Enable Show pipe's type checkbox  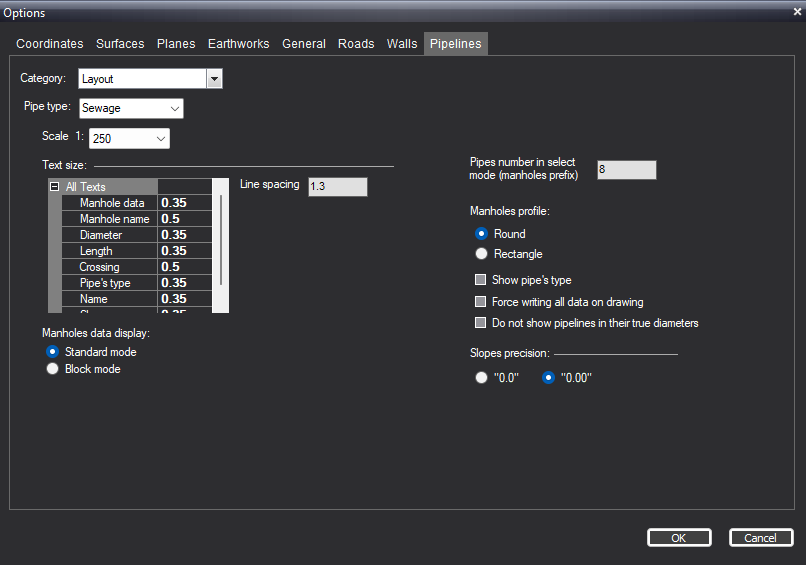click(481, 280)
